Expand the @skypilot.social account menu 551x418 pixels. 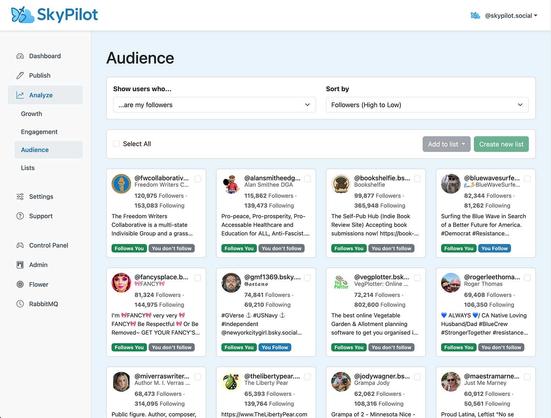tap(504, 15)
